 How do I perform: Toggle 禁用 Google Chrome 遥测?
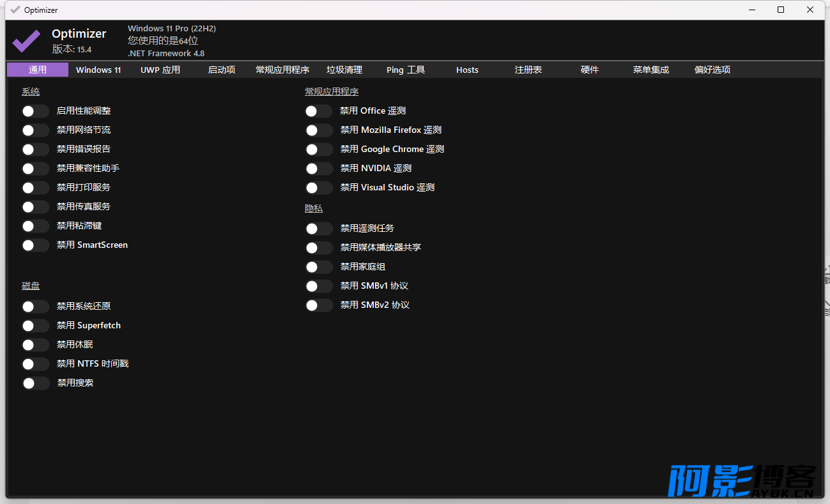(319, 149)
